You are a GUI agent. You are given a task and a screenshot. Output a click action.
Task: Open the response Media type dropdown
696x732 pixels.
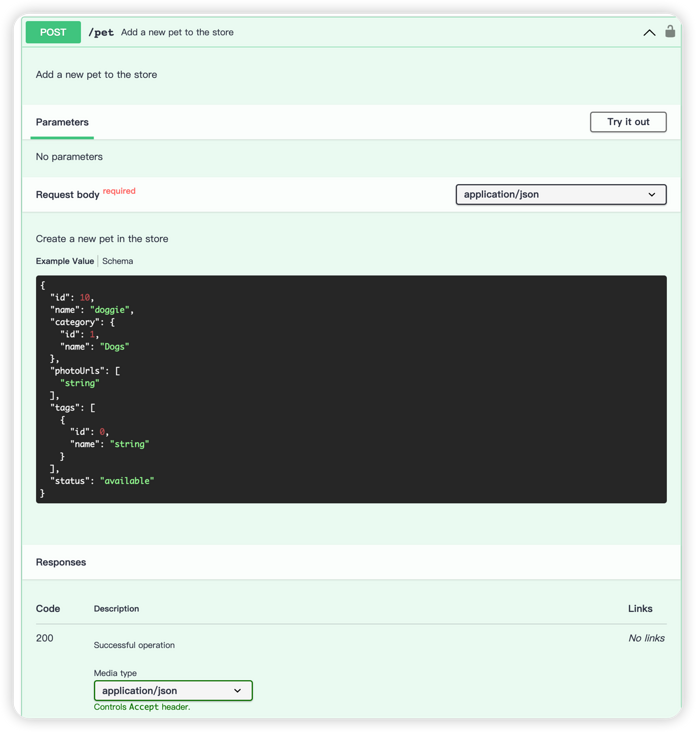(173, 691)
